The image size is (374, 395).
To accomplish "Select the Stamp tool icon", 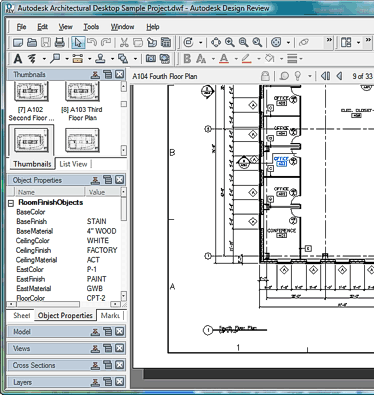I will (100, 59).
